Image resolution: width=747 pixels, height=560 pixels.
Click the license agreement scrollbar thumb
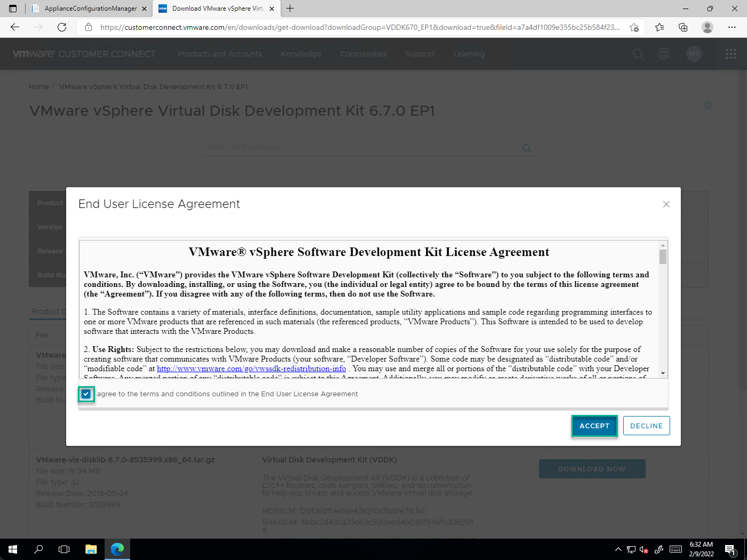point(663,257)
